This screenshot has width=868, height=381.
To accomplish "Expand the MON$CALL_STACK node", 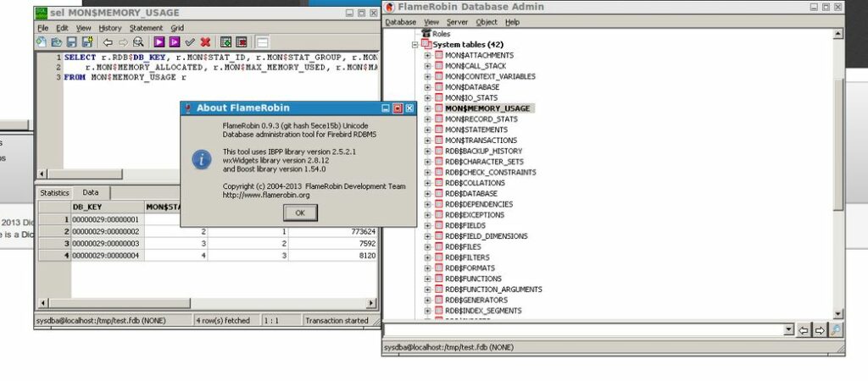I will 427,66.
